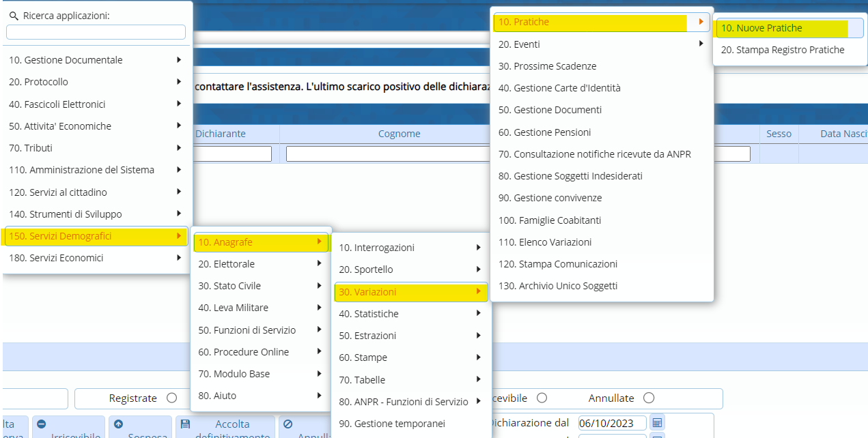Expand the 40. Statistiche submenu
Image resolution: width=868 pixels, height=438 pixels.
click(x=478, y=314)
